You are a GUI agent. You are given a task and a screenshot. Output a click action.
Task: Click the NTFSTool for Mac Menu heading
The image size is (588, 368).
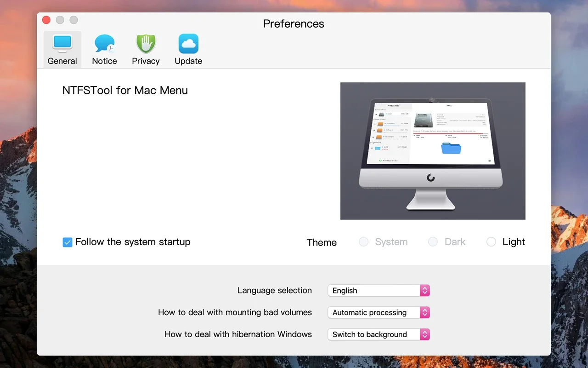tap(125, 90)
